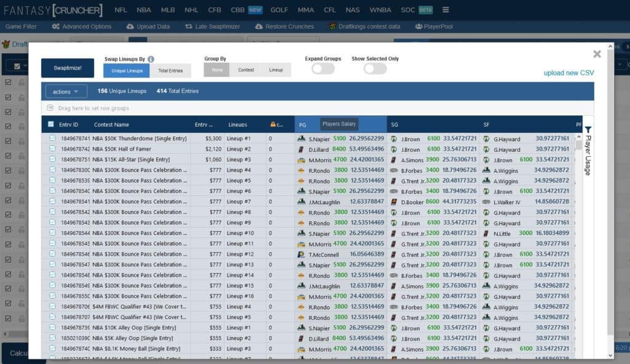Open the CBB sport menu
Image resolution: width=630 pixels, height=364 pixels.
(x=246, y=10)
